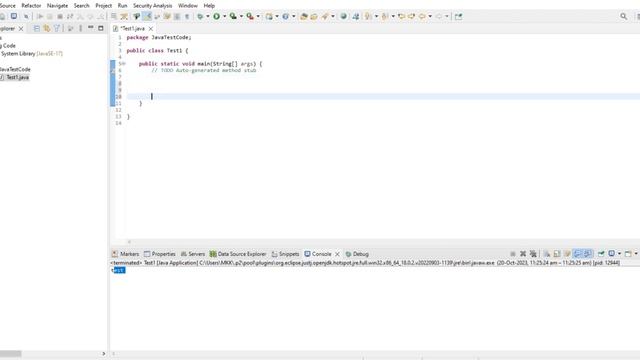The height and width of the screenshot is (360, 640).
Task: Minimize the Package Explorer view
Action: (x=91, y=28)
